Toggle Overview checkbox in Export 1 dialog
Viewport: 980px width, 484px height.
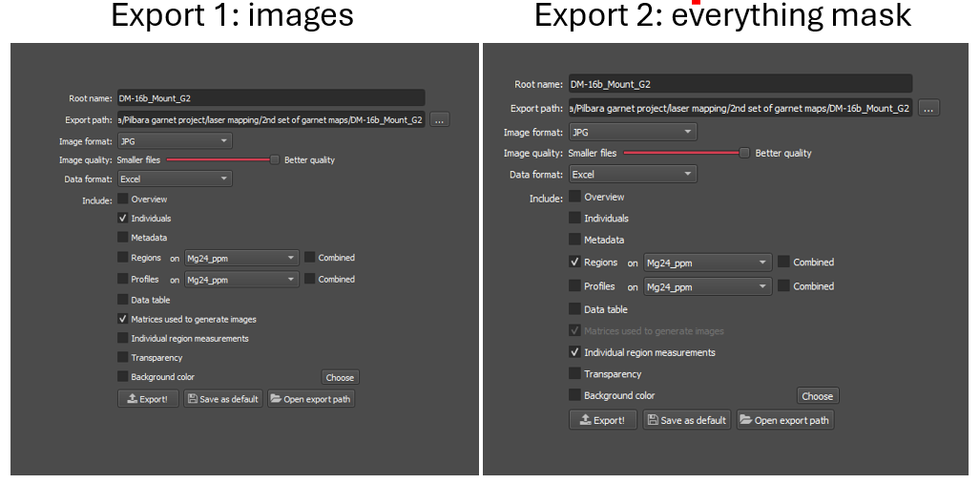click(x=123, y=199)
